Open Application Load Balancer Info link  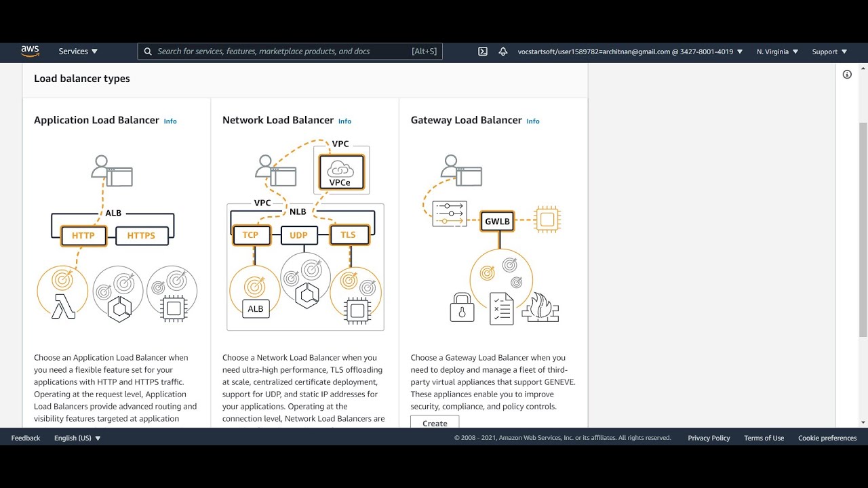tap(170, 121)
